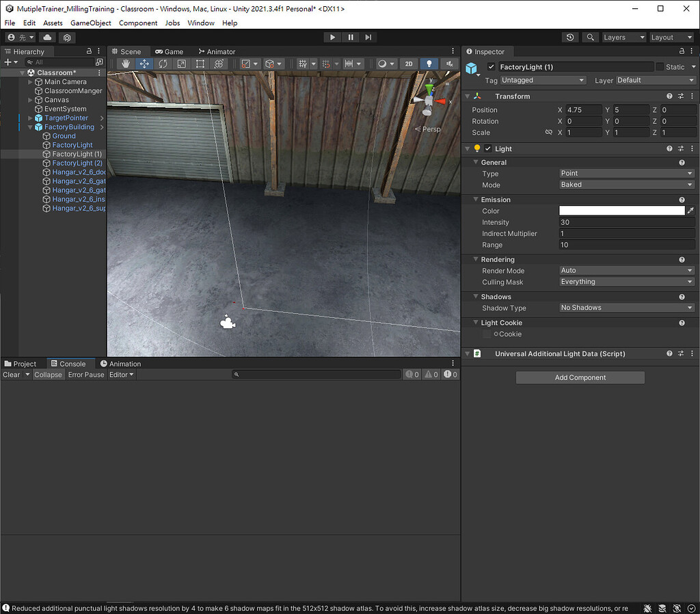This screenshot has height=614, width=700.
Task: Toggle scene lighting bulb icon
Action: pyautogui.click(x=429, y=64)
